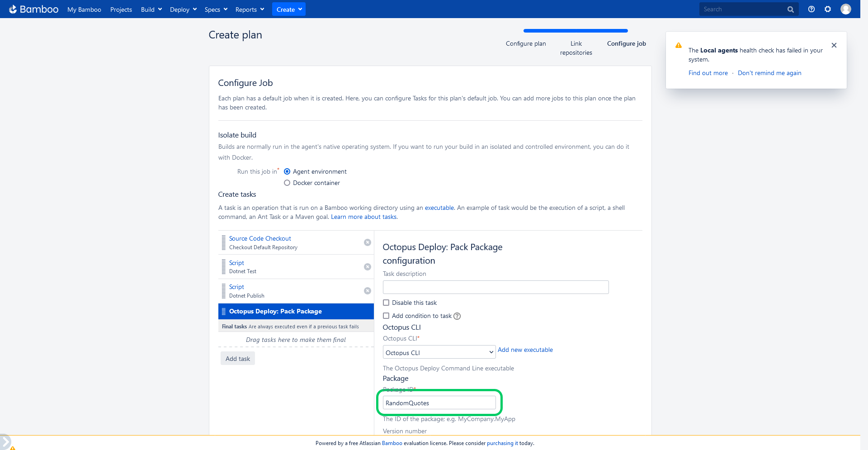Click the Task description input field

[495, 287]
